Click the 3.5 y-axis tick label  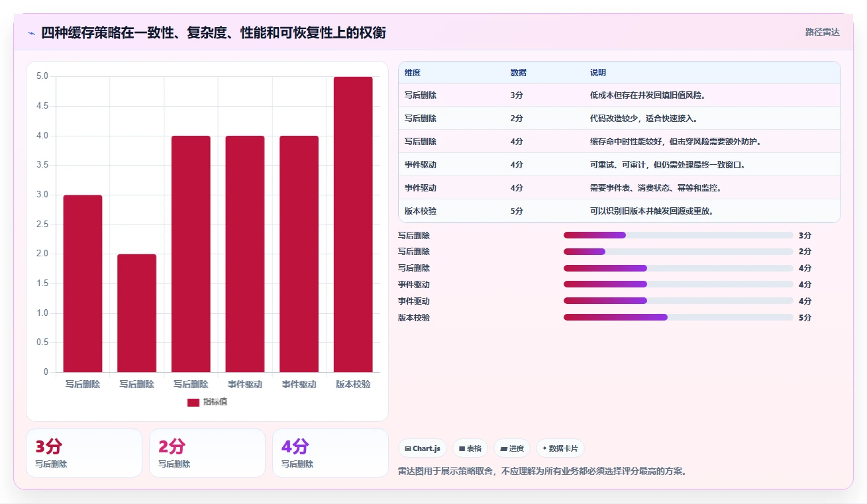42,165
